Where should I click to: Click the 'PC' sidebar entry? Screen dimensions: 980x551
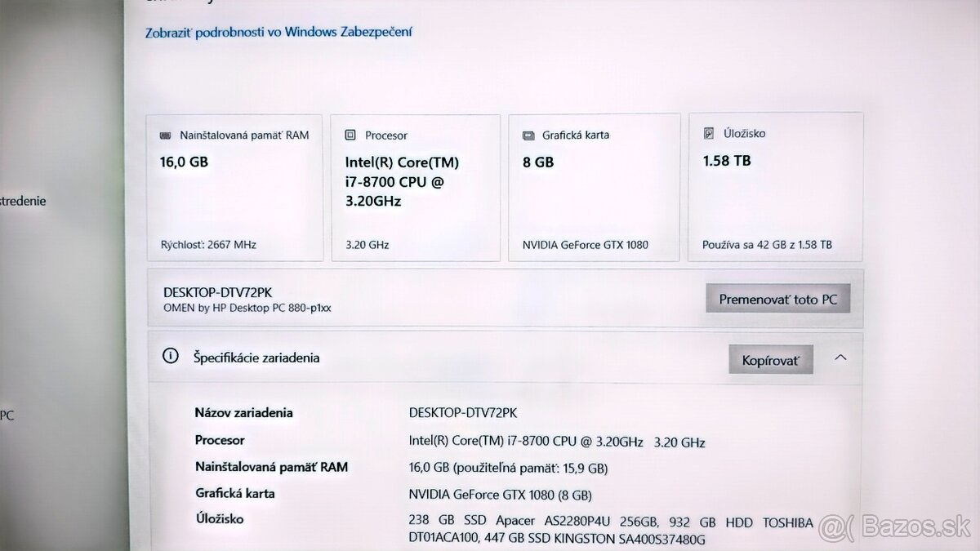click(7, 415)
